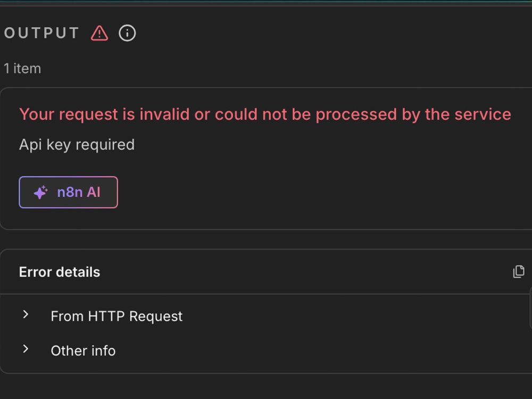The width and height of the screenshot is (532, 399).
Task: Open the From HTTP Request section label
Action: click(117, 316)
